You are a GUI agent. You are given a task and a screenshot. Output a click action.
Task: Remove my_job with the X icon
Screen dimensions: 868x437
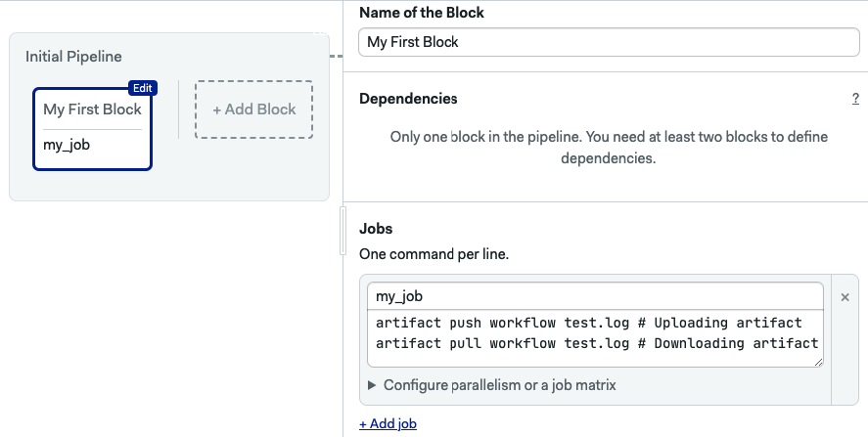coord(845,297)
